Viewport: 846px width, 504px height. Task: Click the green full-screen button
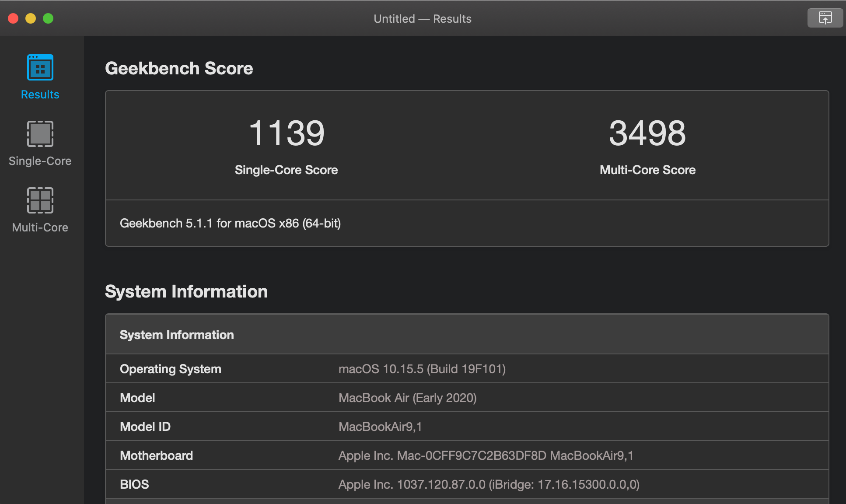[x=48, y=18]
